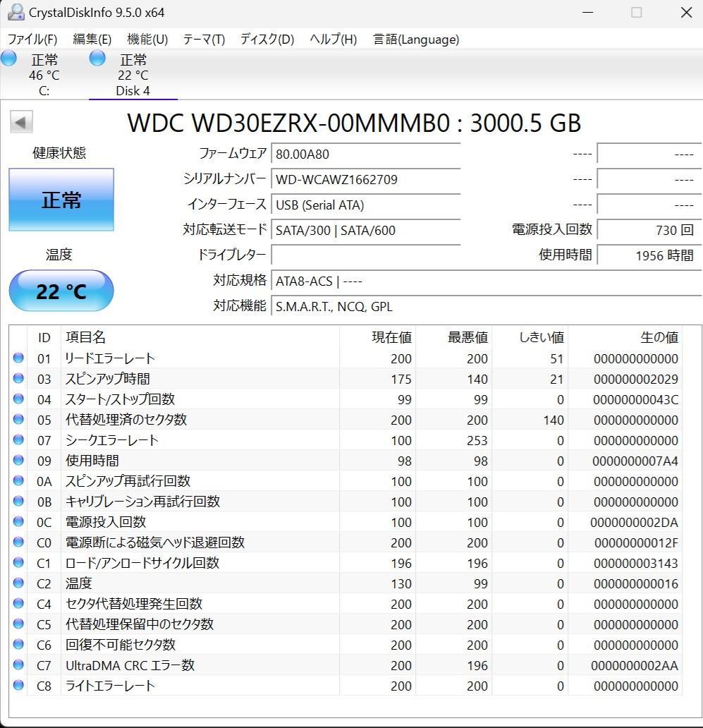The height and width of the screenshot is (728, 703).
Task: Click the 正常 health status button
Action: click(61, 200)
